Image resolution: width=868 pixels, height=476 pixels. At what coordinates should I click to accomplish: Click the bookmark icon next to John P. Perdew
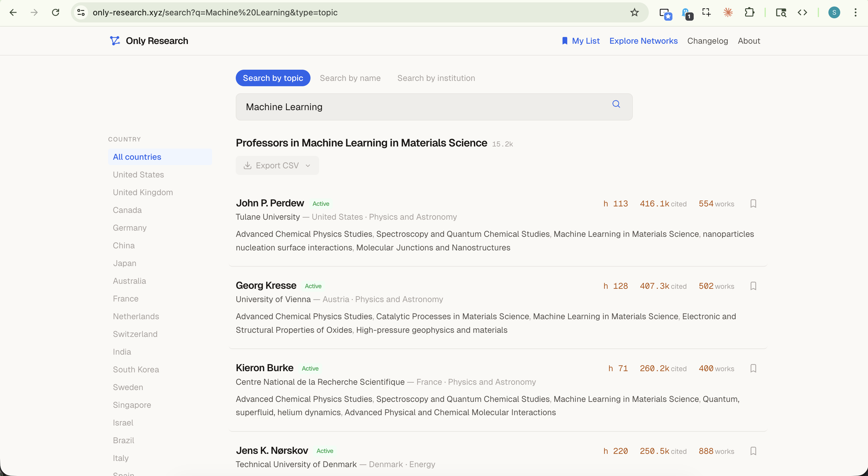(753, 203)
